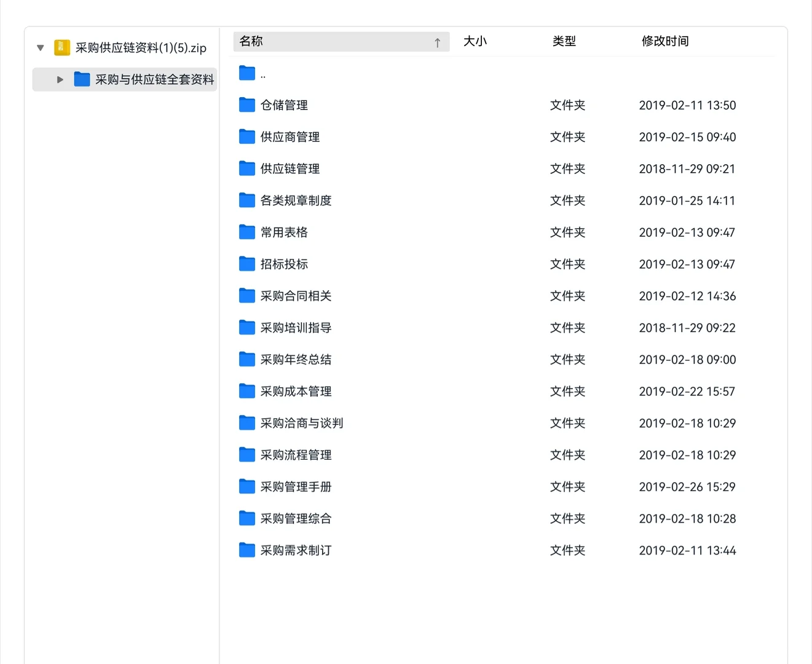Toggle sort order with the 名称 column arrow
The image size is (812, 664).
(438, 41)
